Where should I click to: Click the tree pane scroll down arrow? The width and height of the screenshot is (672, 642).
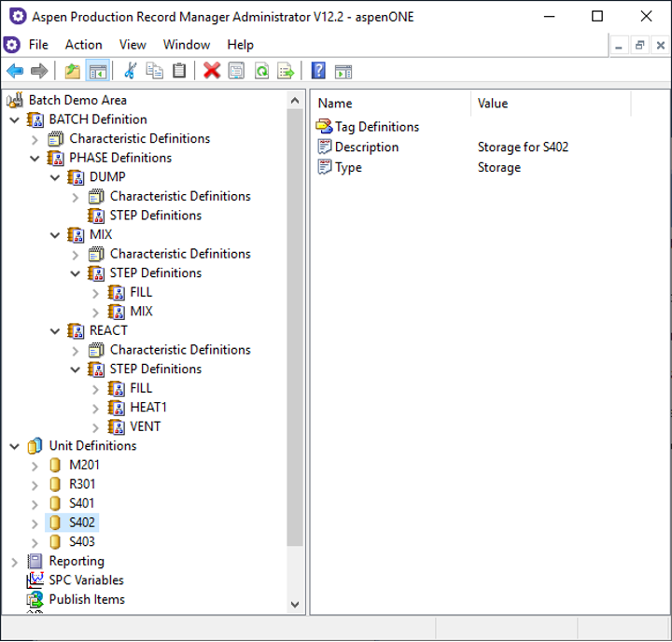[x=295, y=605]
